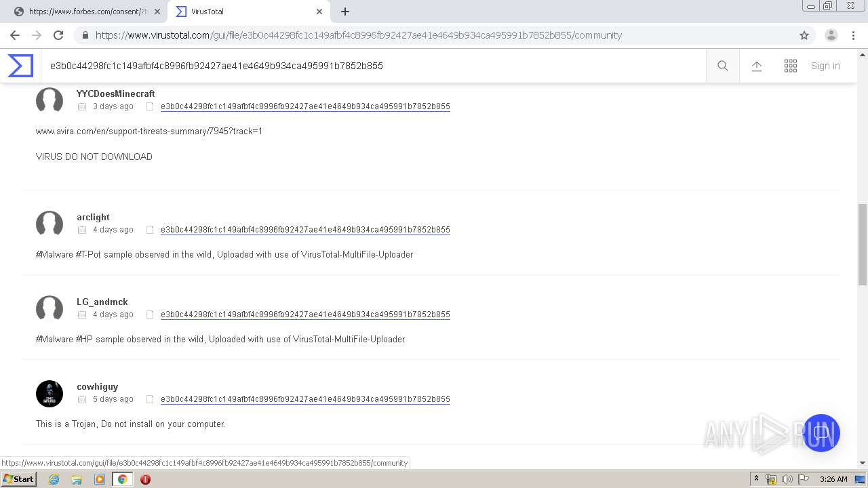868x488 pixels.
Task: Click the VirusTotal sigma logo
Action: pyautogui.click(x=20, y=66)
